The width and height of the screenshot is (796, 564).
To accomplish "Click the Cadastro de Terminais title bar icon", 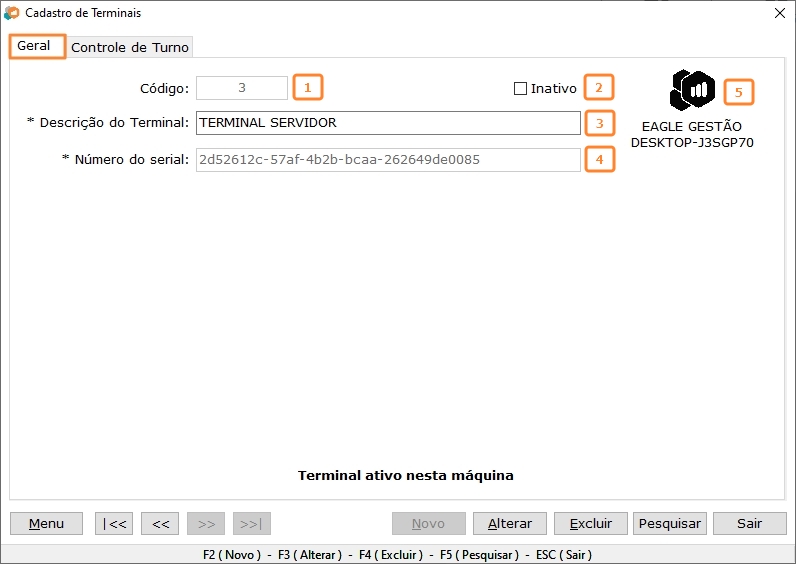I will click(x=12, y=13).
